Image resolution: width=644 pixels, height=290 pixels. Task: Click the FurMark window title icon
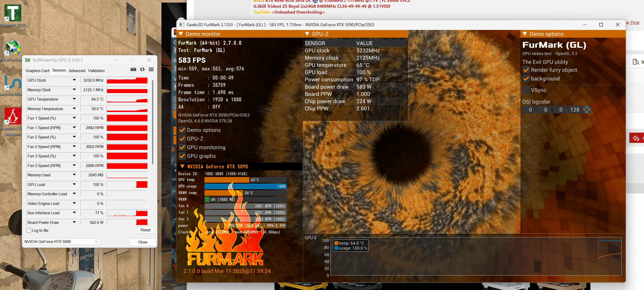tap(182, 25)
